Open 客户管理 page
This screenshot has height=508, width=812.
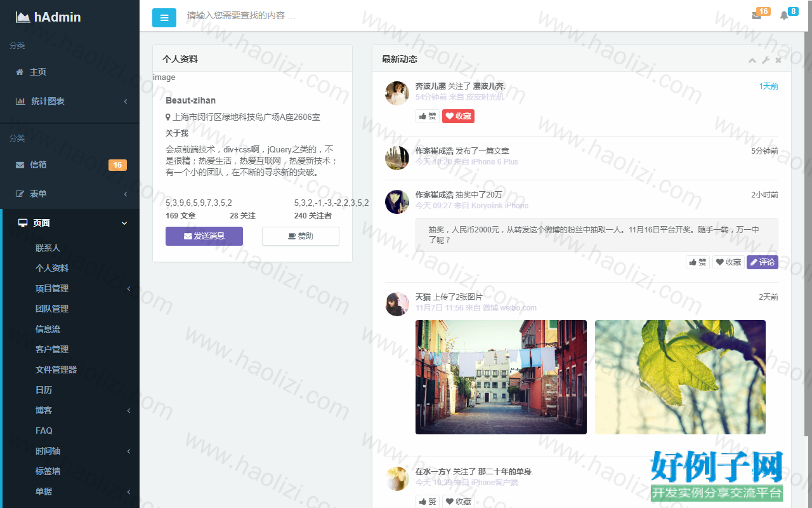[52, 349]
